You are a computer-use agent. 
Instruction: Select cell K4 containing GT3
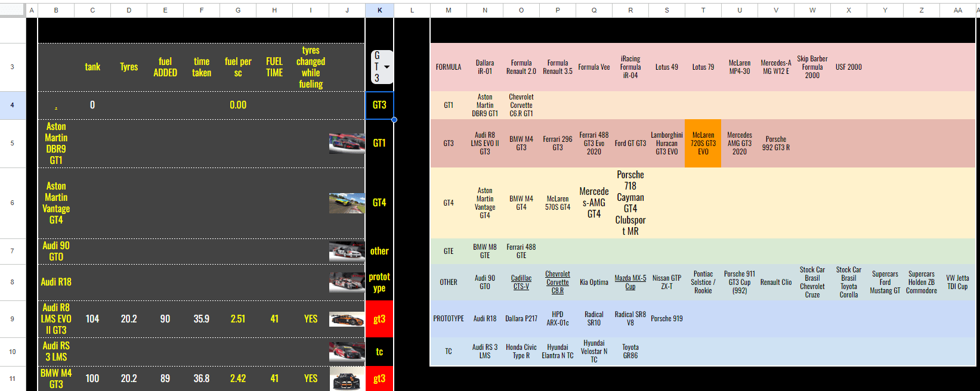coord(379,105)
